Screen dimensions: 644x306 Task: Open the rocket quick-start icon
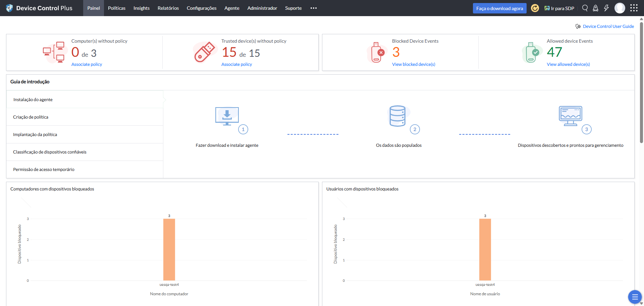tap(596, 8)
